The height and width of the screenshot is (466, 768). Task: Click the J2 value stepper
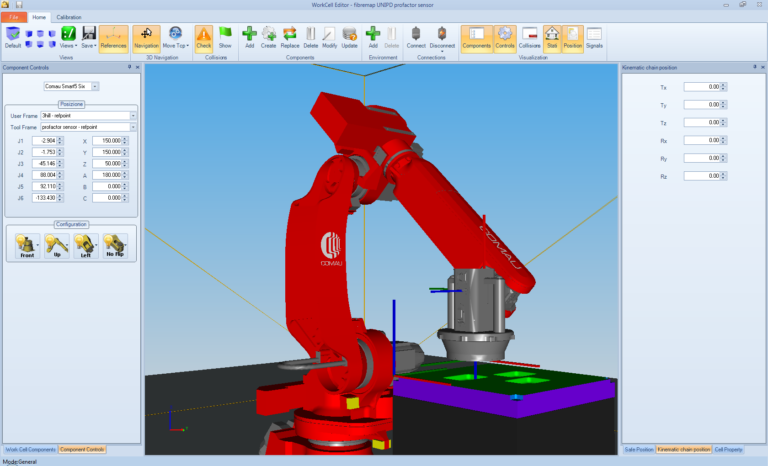click(60, 152)
